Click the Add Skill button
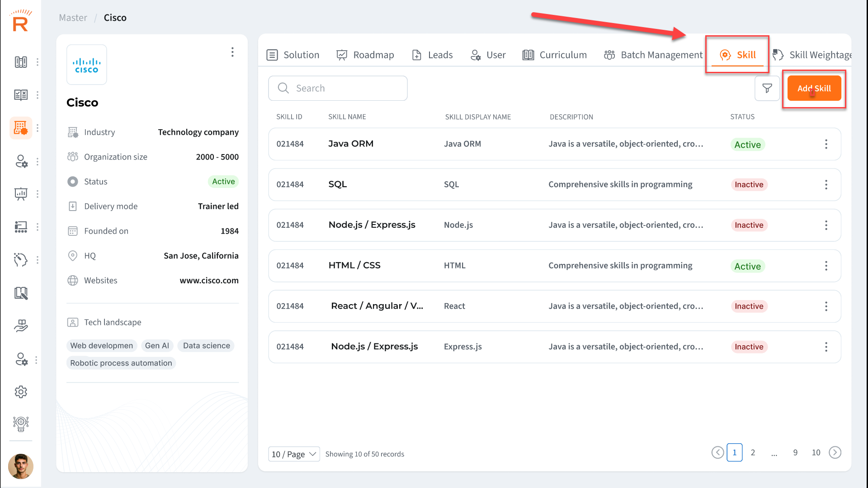Image resolution: width=868 pixels, height=488 pixels. [x=814, y=88]
